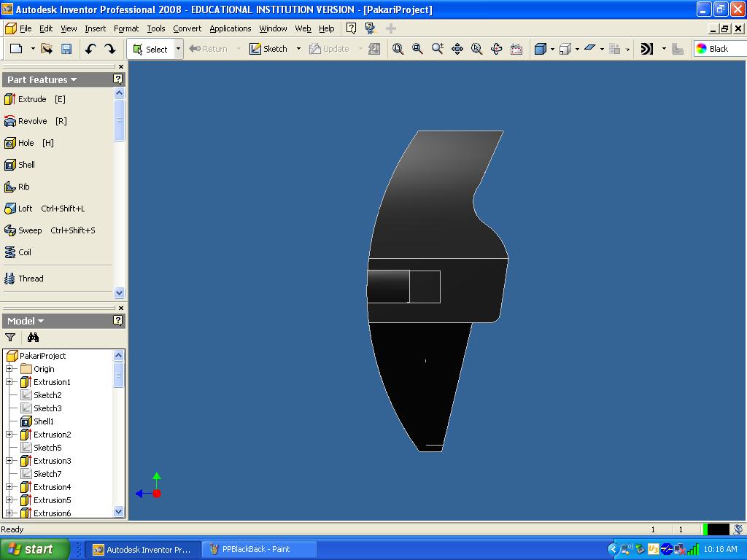747x560 pixels.
Task: Pick the Loft tool in Part Features
Action: click(26, 209)
